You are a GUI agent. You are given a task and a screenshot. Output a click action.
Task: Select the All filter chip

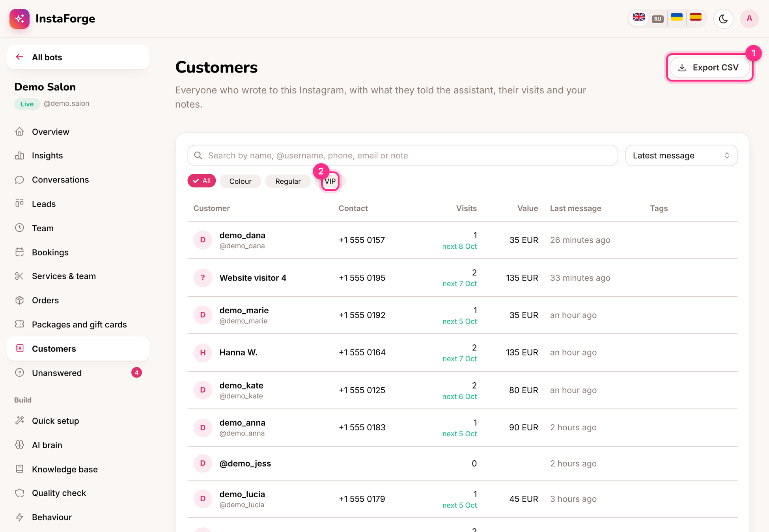[x=202, y=181]
